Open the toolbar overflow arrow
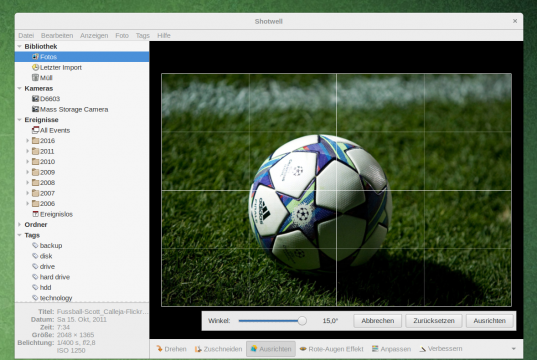 coord(514,349)
